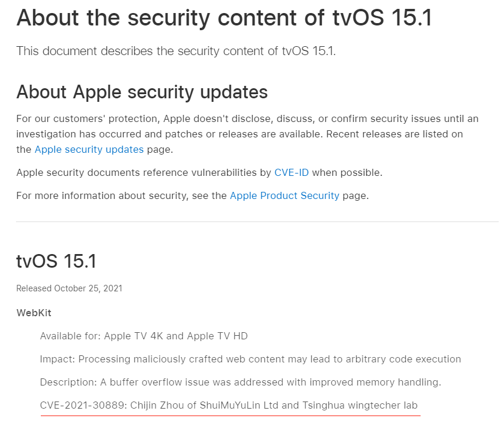
Task: Open the Apple Product Security page link
Action: 285,195
